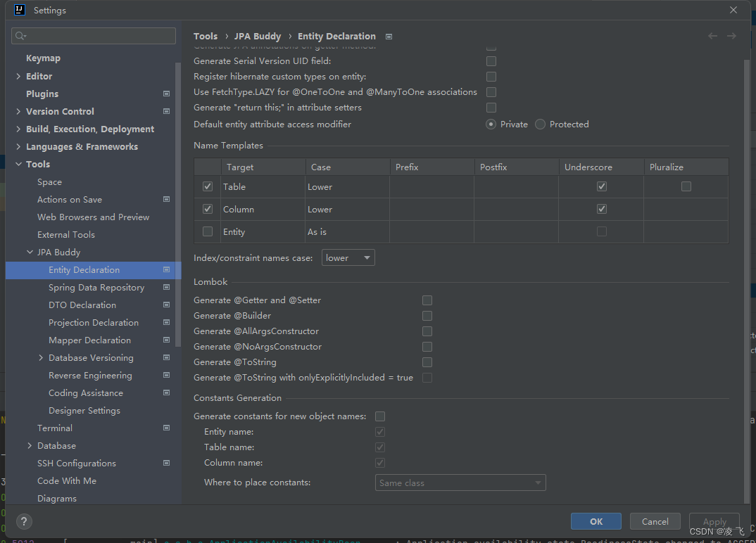Open help with the question mark icon
The height and width of the screenshot is (543, 756).
pos(24,521)
